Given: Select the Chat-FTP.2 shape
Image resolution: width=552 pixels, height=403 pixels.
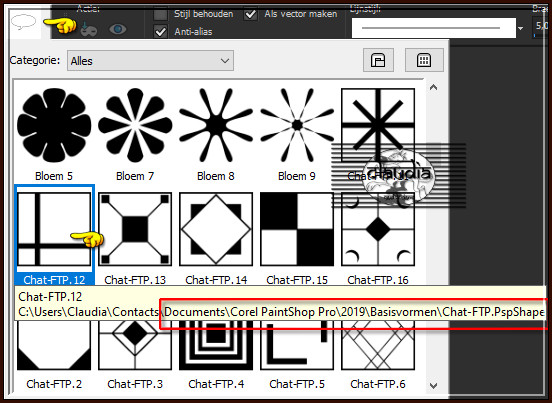Looking at the screenshot, I should pyautogui.click(x=54, y=346).
